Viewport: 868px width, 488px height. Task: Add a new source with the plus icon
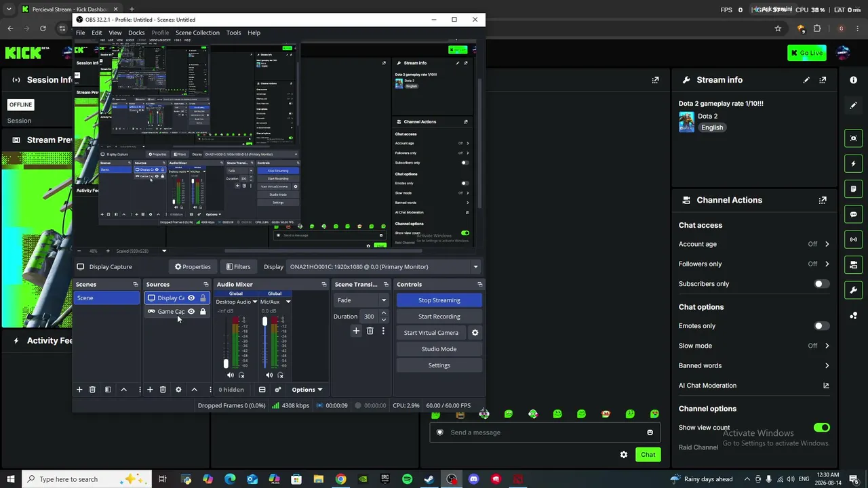coord(150,390)
